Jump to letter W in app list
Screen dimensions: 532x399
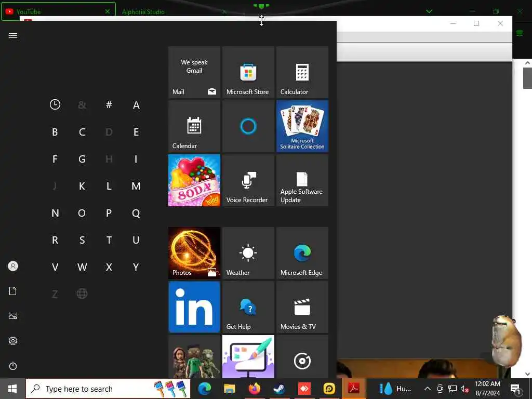coord(82,267)
